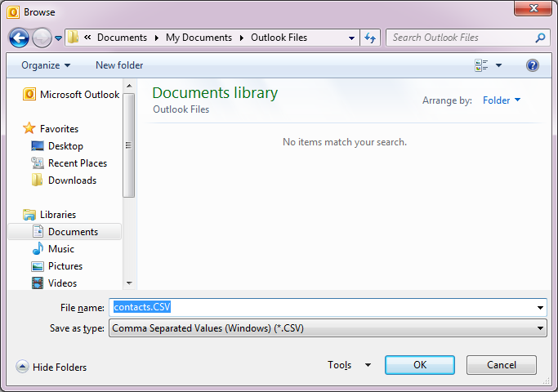Viewport: 558px width, 392px height.
Task: Click the Pictures library icon
Action: tap(38, 266)
